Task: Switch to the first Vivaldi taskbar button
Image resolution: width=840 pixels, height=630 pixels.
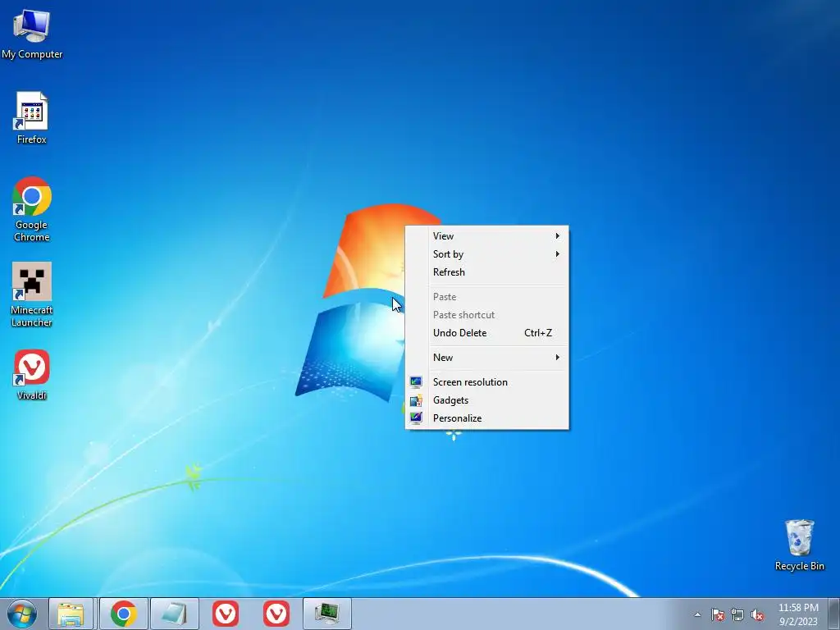Action: 226,614
